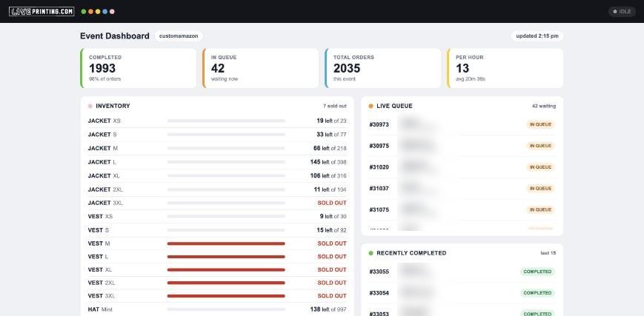Click 138 left of 997 value
This screenshot has width=644, height=316.
(328, 309)
